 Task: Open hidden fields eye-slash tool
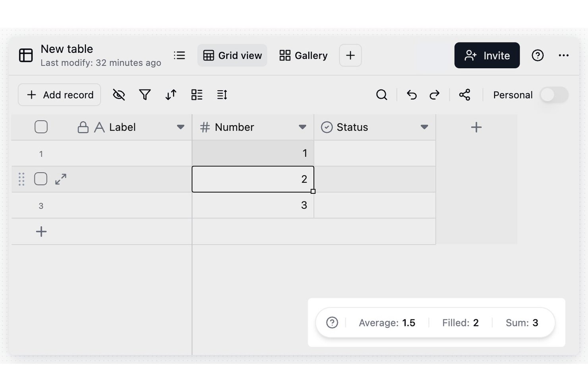119,95
